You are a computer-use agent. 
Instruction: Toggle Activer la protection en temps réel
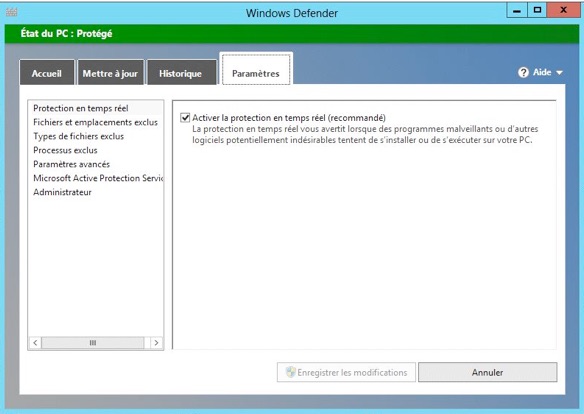pos(185,118)
